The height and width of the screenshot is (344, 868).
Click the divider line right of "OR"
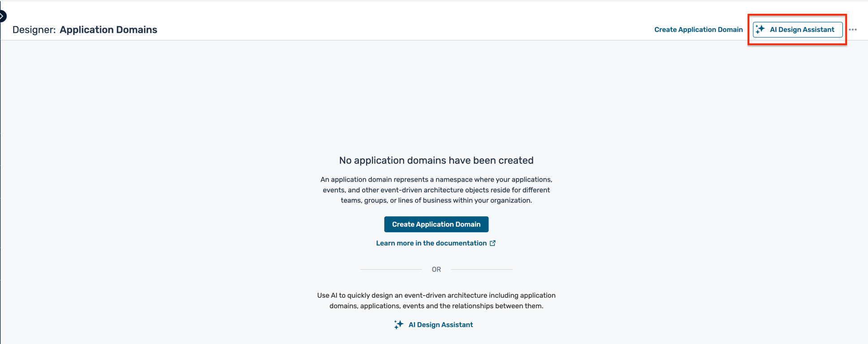tap(482, 270)
